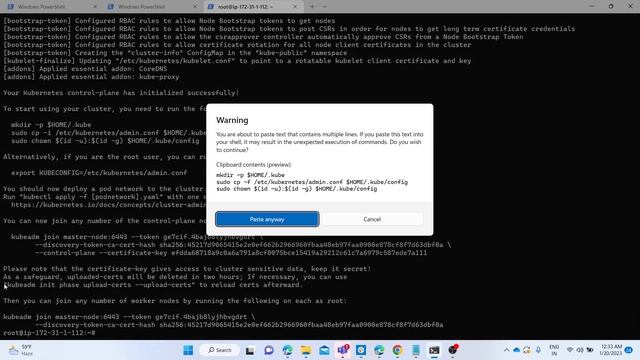Open File Explorer from the taskbar
This screenshot has width=640, height=360.
[306, 350]
